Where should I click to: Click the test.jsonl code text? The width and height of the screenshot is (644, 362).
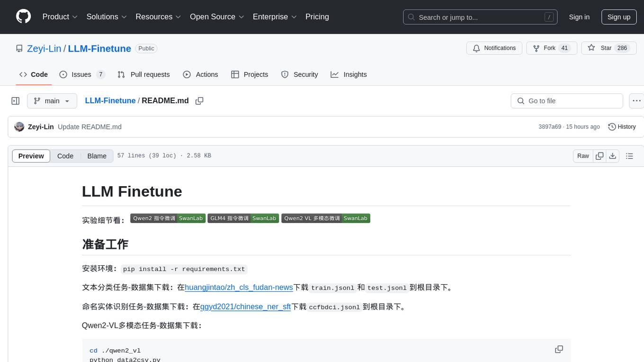click(x=387, y=288)
